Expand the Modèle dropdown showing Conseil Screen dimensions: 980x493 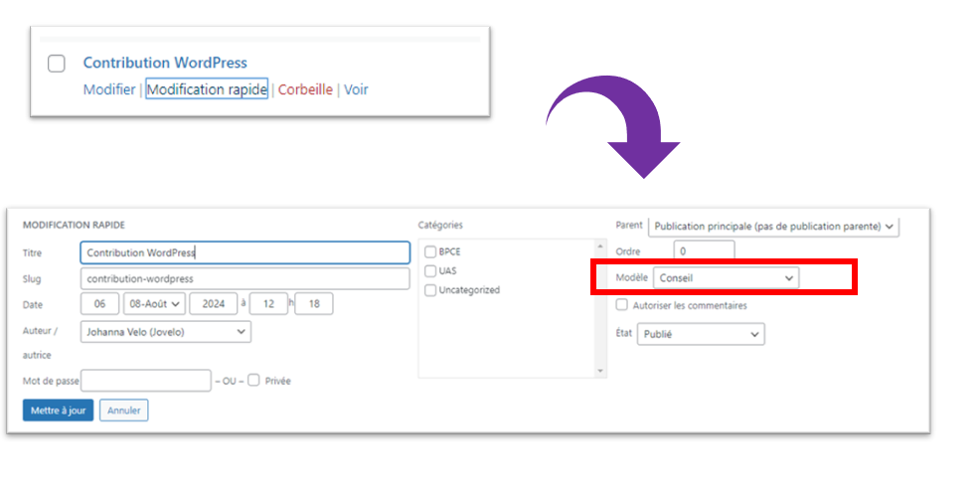[x=726, y=278]
